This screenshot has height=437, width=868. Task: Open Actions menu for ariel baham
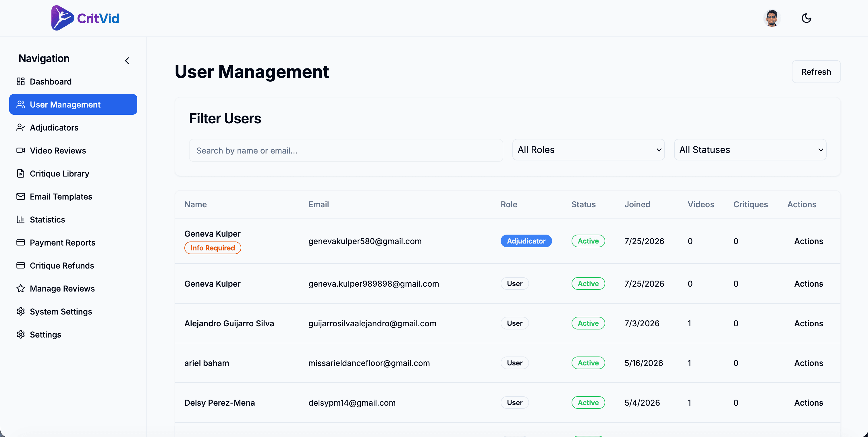tap(808, 363)
